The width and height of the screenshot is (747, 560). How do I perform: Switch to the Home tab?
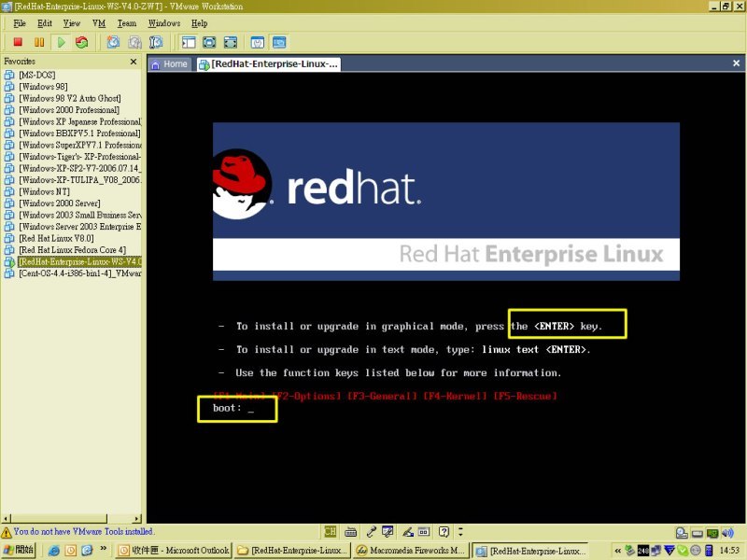(170, 63)
